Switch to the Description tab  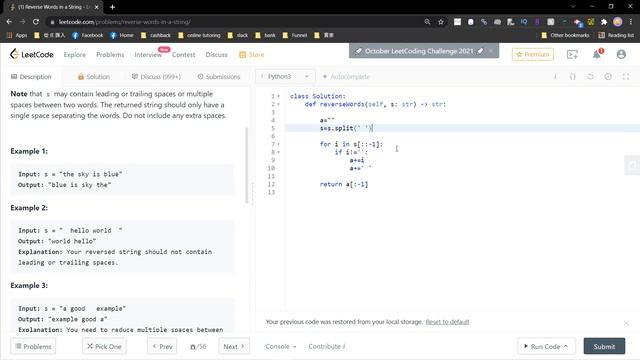pyautogui.click(x=31, y=77)
